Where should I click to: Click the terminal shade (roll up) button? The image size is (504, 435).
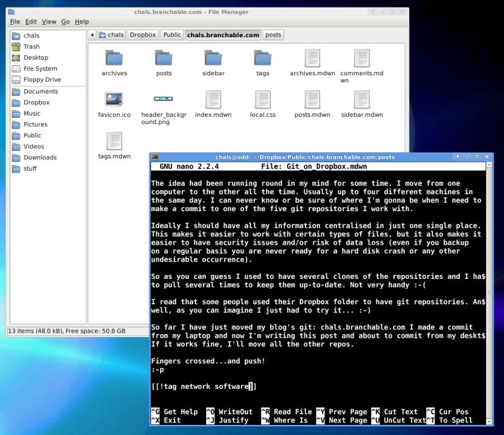457,156
